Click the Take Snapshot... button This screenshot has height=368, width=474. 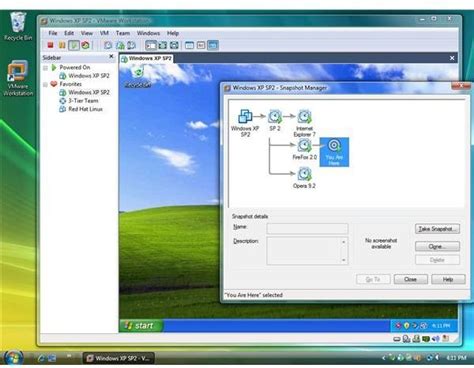(437, 229)
